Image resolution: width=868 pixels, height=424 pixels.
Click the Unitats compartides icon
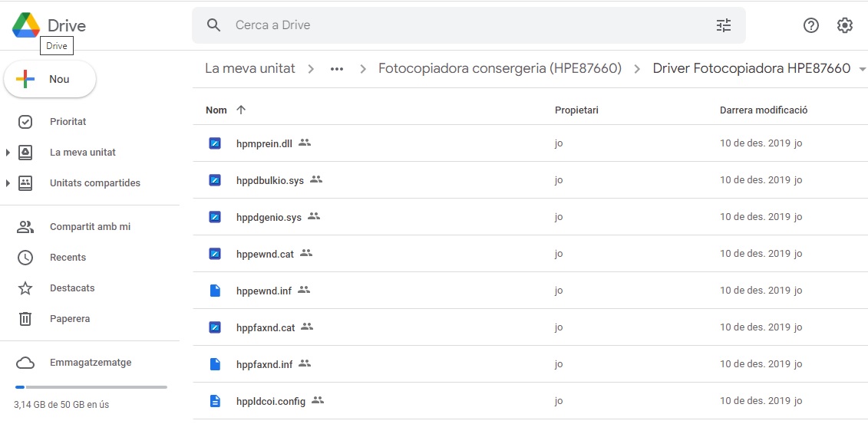coord(25,183)
